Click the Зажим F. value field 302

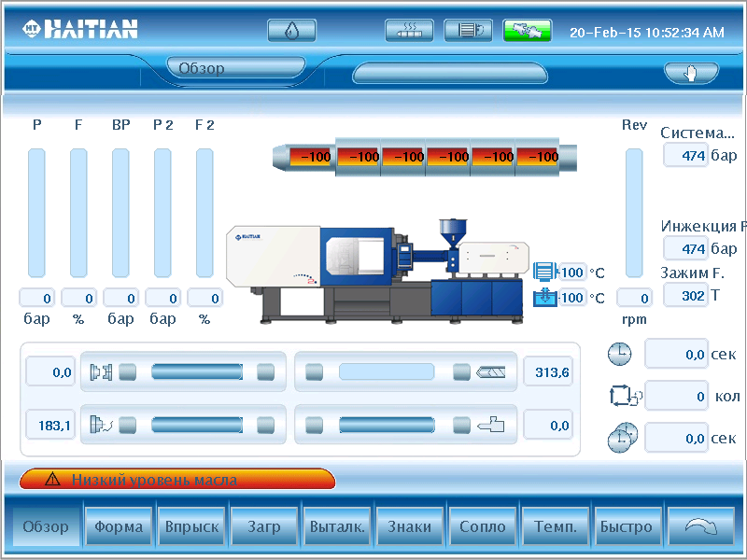pyautogui.click(x=685, y=295)
